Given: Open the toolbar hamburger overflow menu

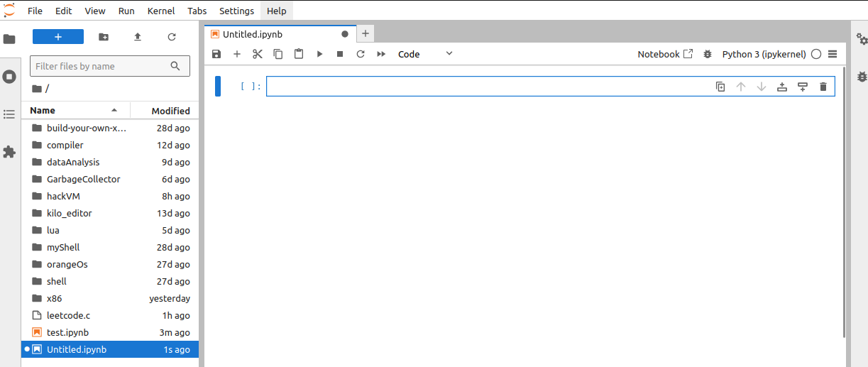Looking at the screenshot, I should pos(833,54).
